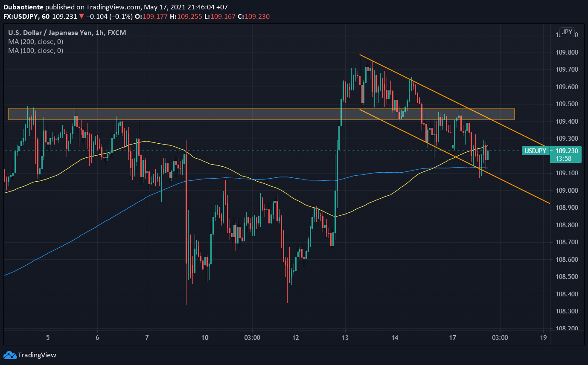Click the O:109.177 open value in header

(151, 17)
